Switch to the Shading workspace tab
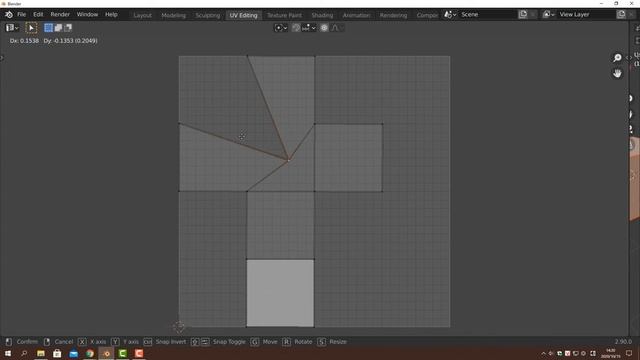Viewport: 640px width, 360px height. pyautogui.click(x=322, y=15)
